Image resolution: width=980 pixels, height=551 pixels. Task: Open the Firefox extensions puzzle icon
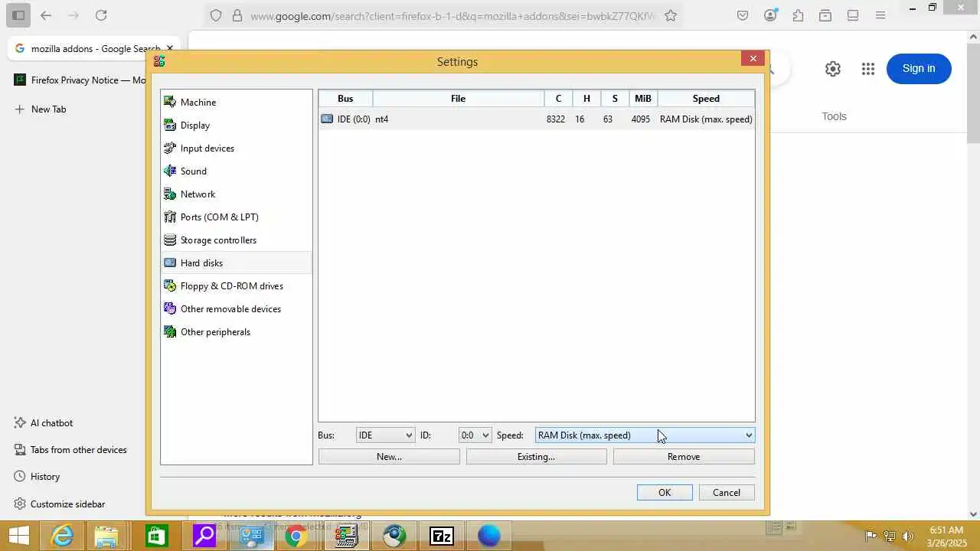coord(798,15)
